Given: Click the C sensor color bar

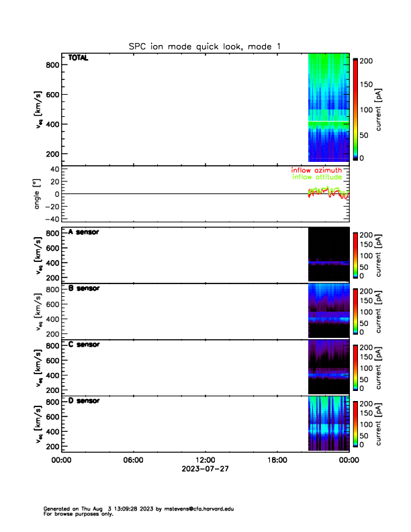Looking at the screenshot, I should 355,367.
